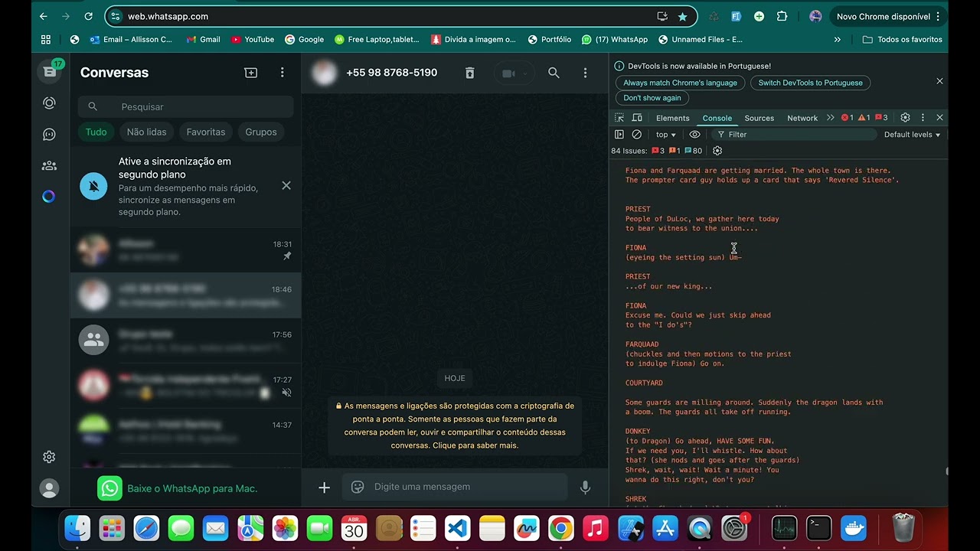Open the Meta AI circle icon

[x=49, y=197]
